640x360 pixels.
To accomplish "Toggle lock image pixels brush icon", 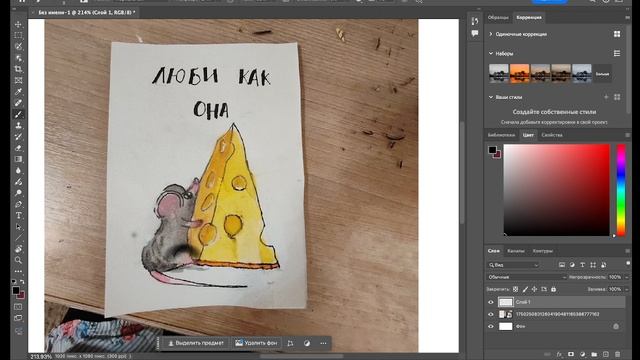I will tap(525, 289).
